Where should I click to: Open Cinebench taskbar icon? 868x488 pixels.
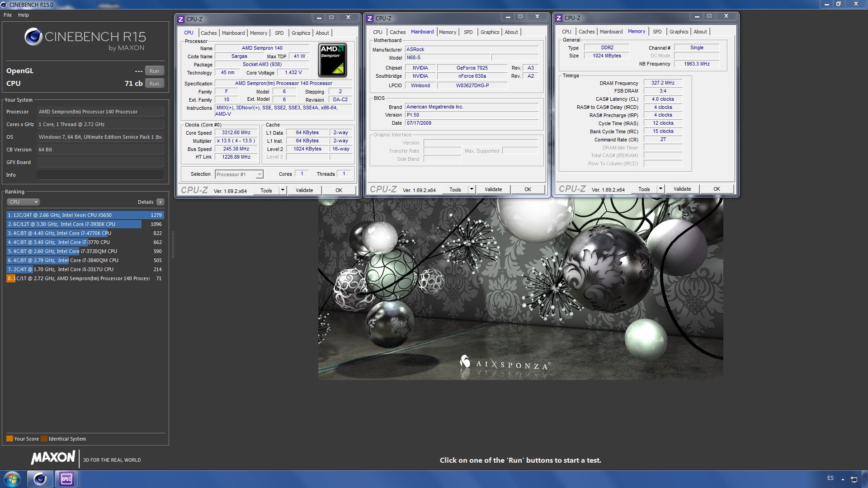click(x=40, y=479)
